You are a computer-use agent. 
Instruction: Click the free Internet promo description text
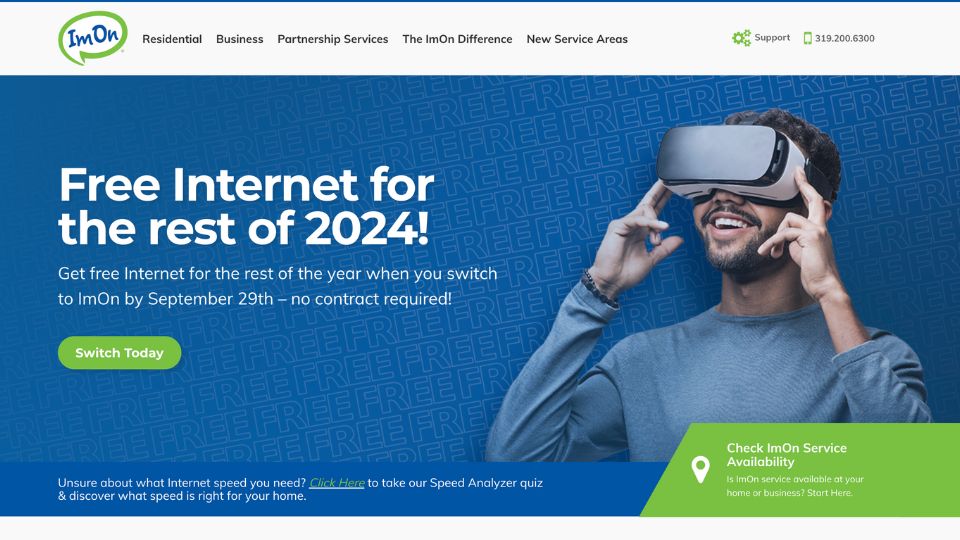277,286
